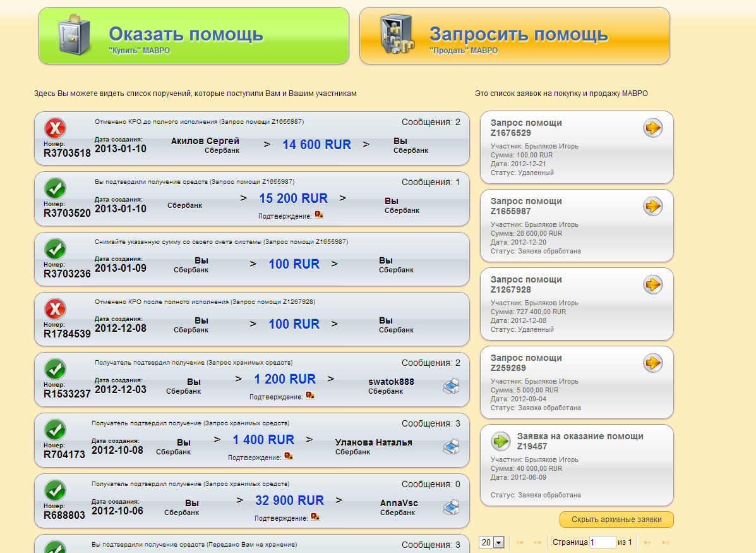Click 'Сумма: 727 400,00 RUR' text

[528, 312]
